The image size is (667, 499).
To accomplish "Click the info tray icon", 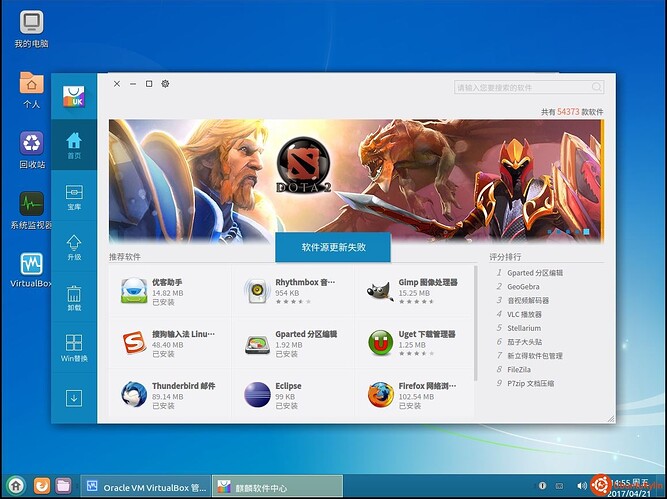I will click(x=542, y=485).
